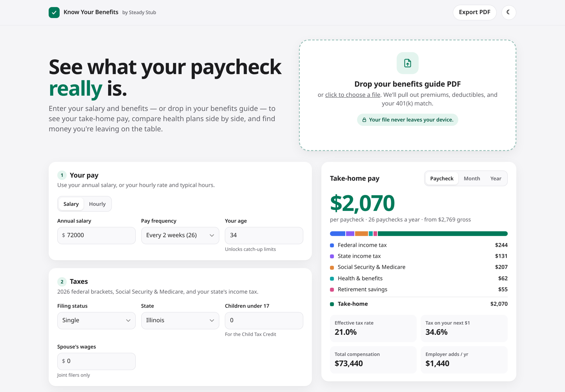Image resolution: width=565 pixels, height=392 pixels.
Task: Switch to Hourly pay mode
Action: pos(97,204)
